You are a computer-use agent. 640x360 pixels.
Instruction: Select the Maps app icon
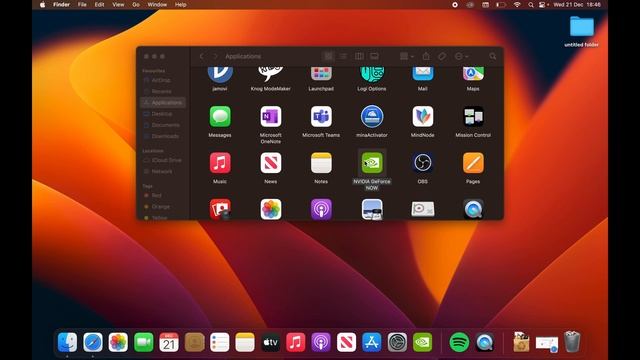pyautogui.click(x=473, y=73)
